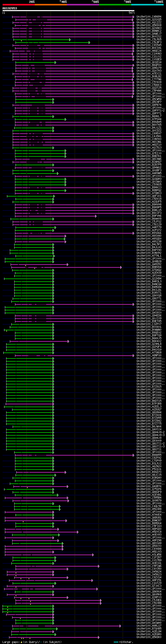166x644 pixels.
Task: Select the UniRef100_B4PY90 label
Action: tap(149, 250)
